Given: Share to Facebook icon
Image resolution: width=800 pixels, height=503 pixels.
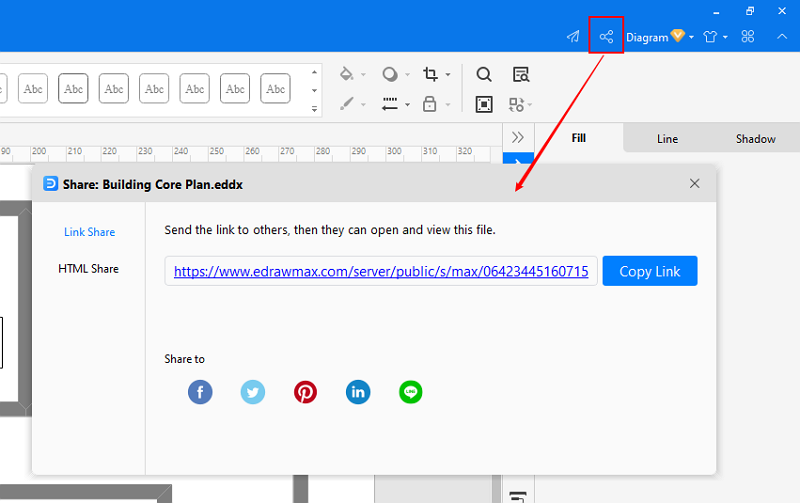Looking at the screenshot, I should [200, 392].
